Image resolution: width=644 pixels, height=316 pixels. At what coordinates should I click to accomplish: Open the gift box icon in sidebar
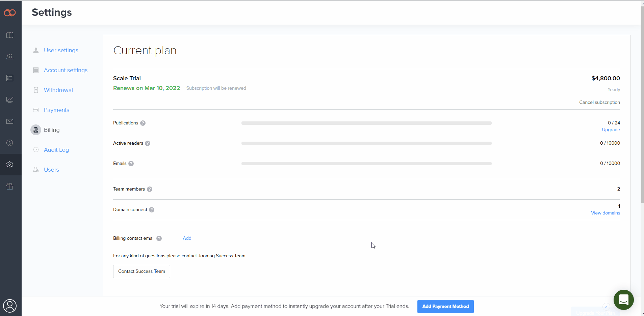point(10,186)
